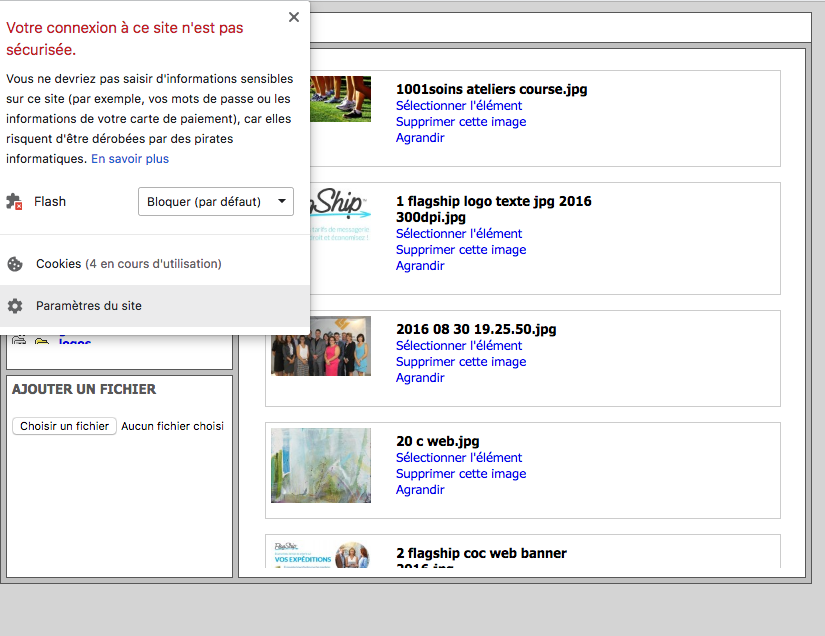Close the site security popup
The width and height of the screenshot is (825, 636).
pos(294,17)
